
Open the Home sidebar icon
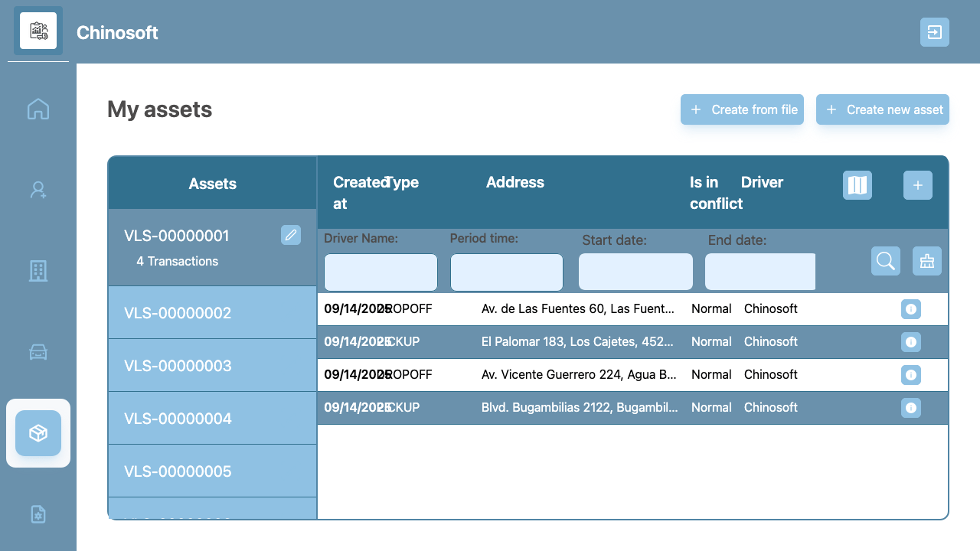[38, 109]
